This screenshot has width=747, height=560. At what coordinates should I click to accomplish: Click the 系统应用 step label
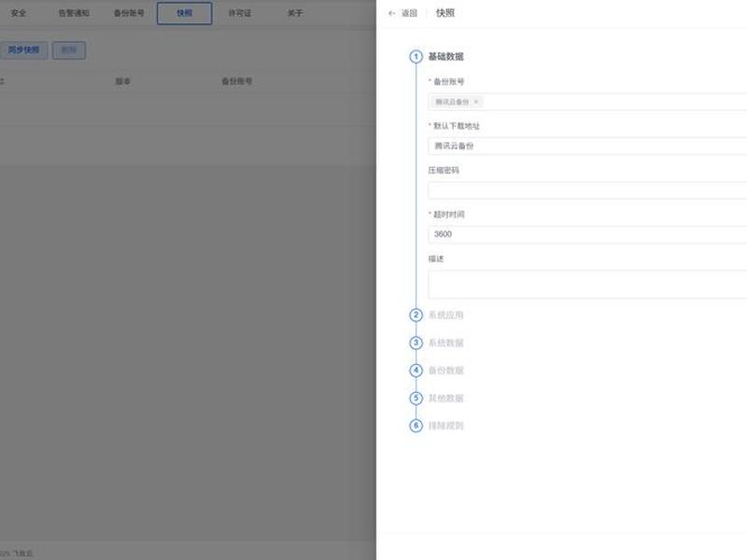(x=446, y=315)
